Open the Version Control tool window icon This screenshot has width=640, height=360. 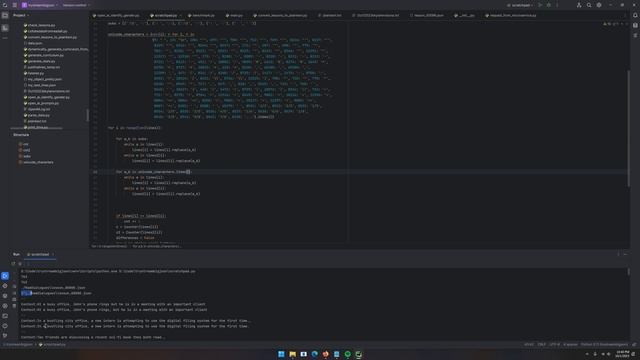point(5,336)
